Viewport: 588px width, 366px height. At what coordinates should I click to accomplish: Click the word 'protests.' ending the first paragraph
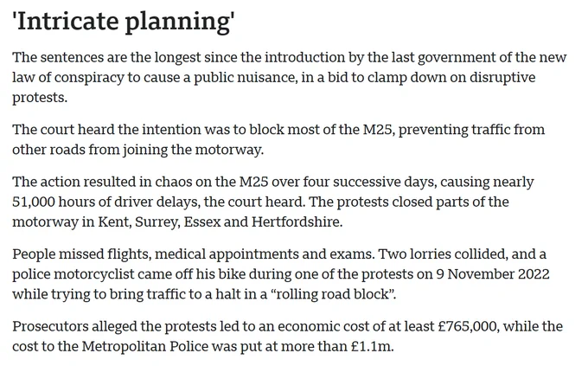pos(40,98)
